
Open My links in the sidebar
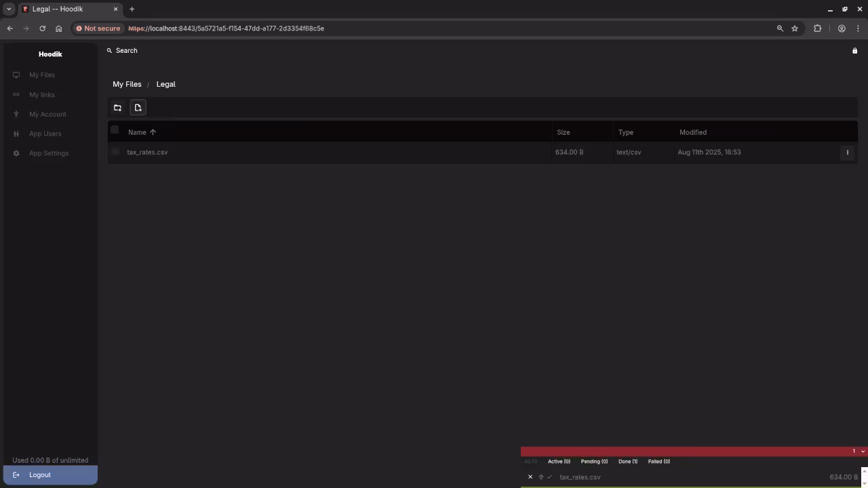tap(41, 95)
